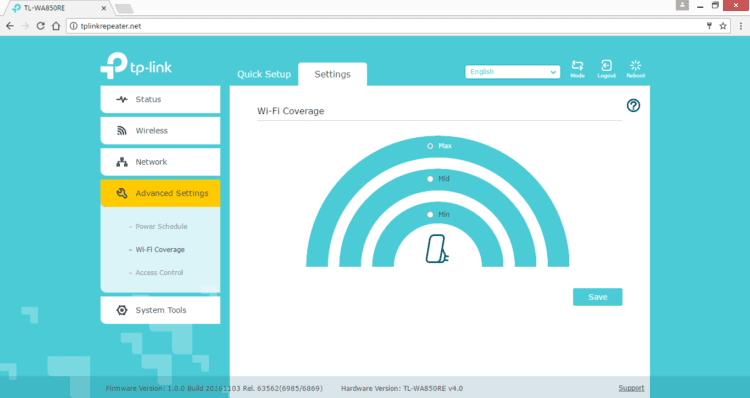Switch to the Settings tab
The image size is (750, 398).
tap(332, 74)
